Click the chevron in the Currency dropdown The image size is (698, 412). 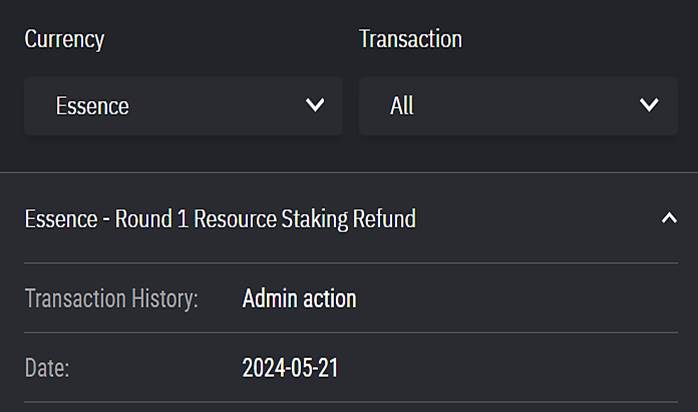(315, 105)
